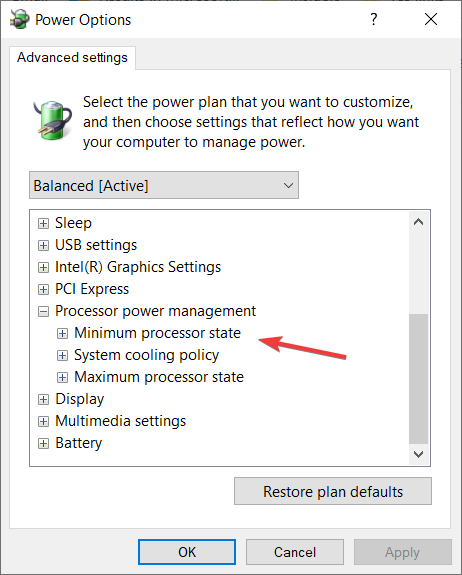This screenshot has width=462, height=575.
Task: Click Restore plan defaults button
Action: click(x=333, y=491)
